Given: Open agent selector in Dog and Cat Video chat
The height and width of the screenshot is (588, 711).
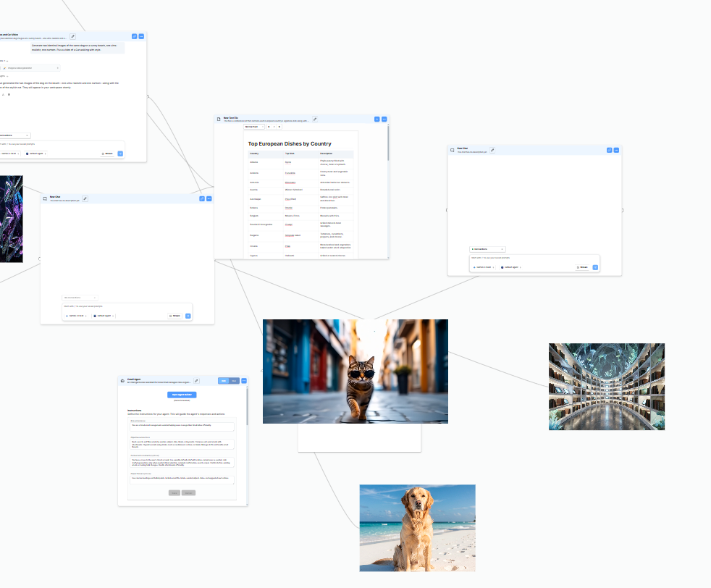Looking at the screenshot, I should 35,154.
